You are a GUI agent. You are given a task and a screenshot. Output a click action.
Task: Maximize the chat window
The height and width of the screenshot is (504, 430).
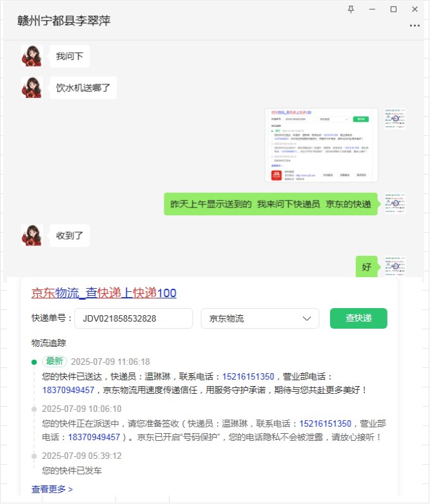click(x=393, y=9)
